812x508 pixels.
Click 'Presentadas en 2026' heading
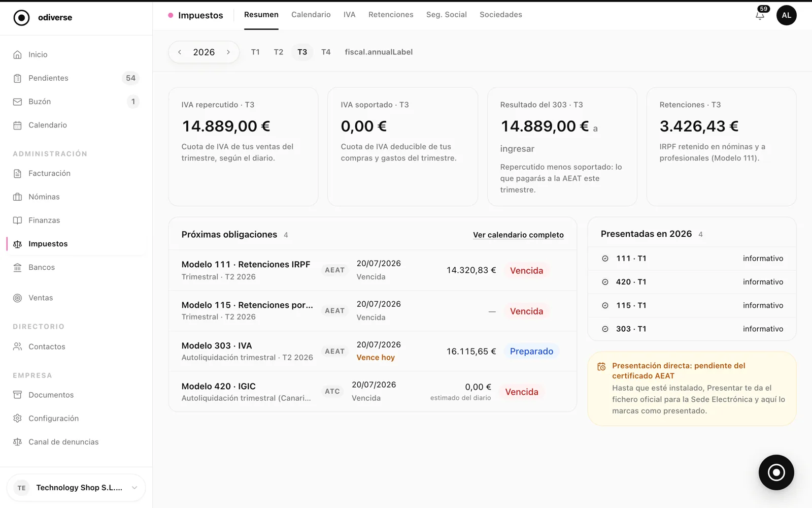click(x=646, y=234)
